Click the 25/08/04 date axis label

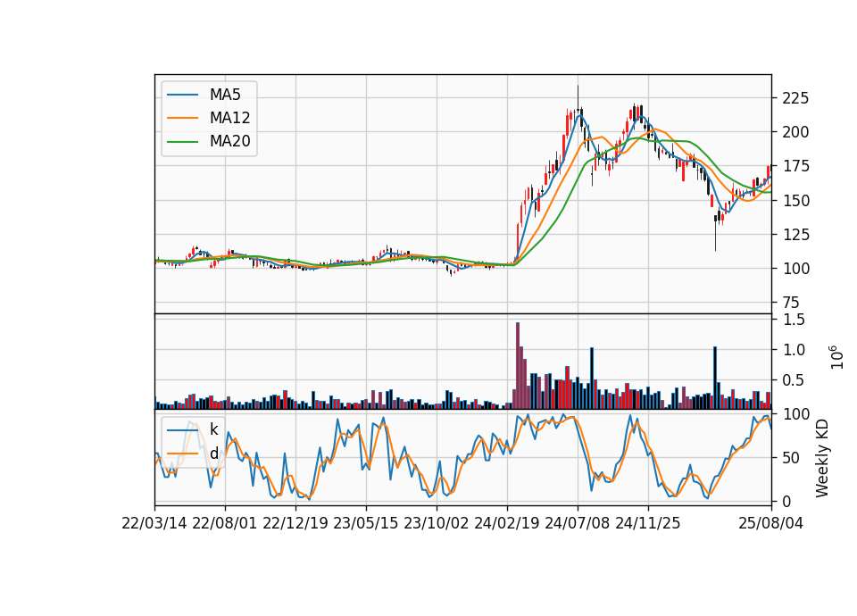click(x=771, y=523)
